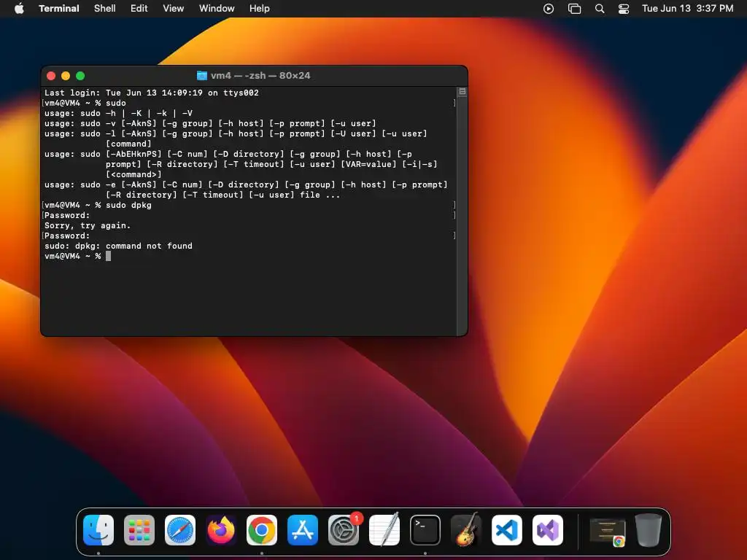Screen dimensions: 747x560
Task: Open Launchpad from the Dock
Action: 139,530
